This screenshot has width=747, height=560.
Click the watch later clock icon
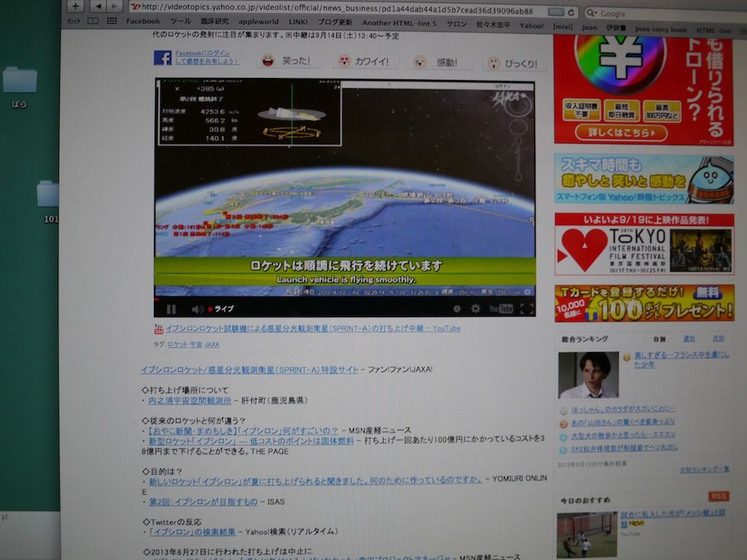pos(457,308)
